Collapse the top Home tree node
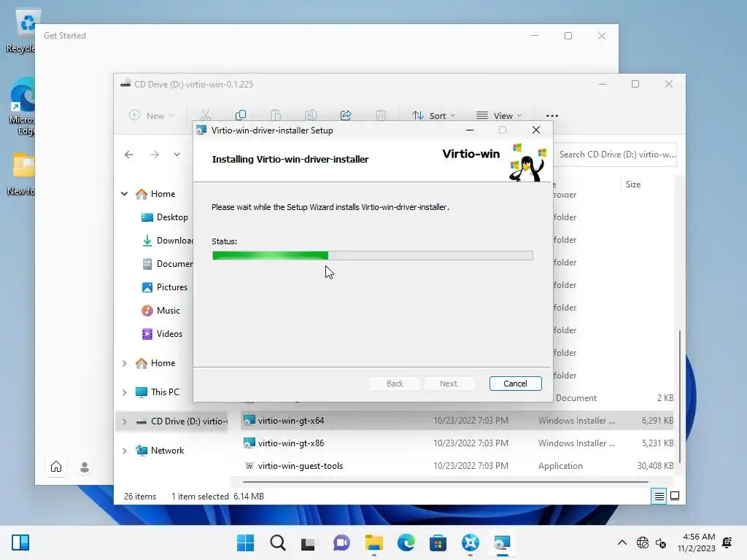 [124, 194]
